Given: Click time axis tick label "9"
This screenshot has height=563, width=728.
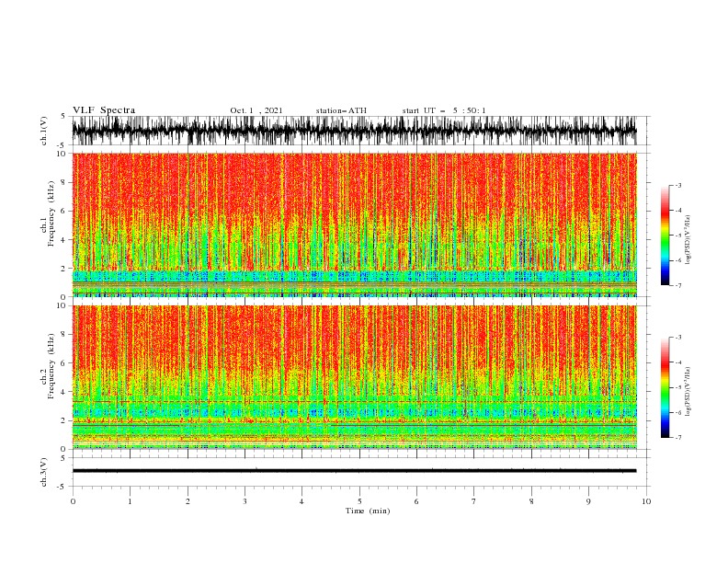Looking at the screenshot, I should pos(588,501).
